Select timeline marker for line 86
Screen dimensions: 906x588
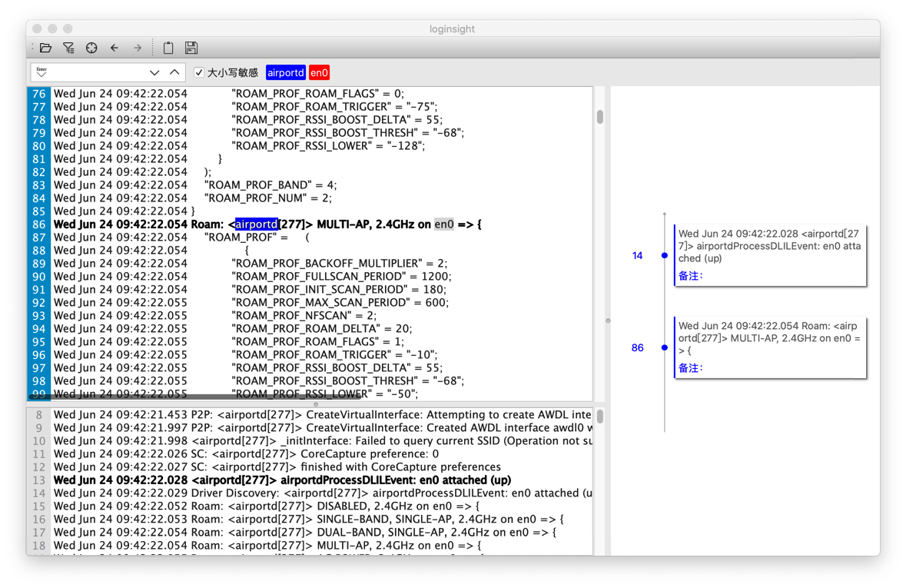coord(665,347)
